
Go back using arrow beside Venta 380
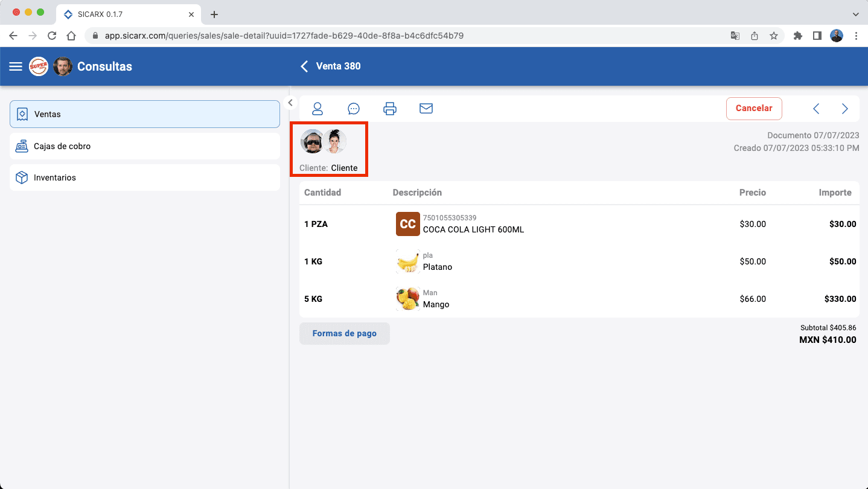(304, 66)
